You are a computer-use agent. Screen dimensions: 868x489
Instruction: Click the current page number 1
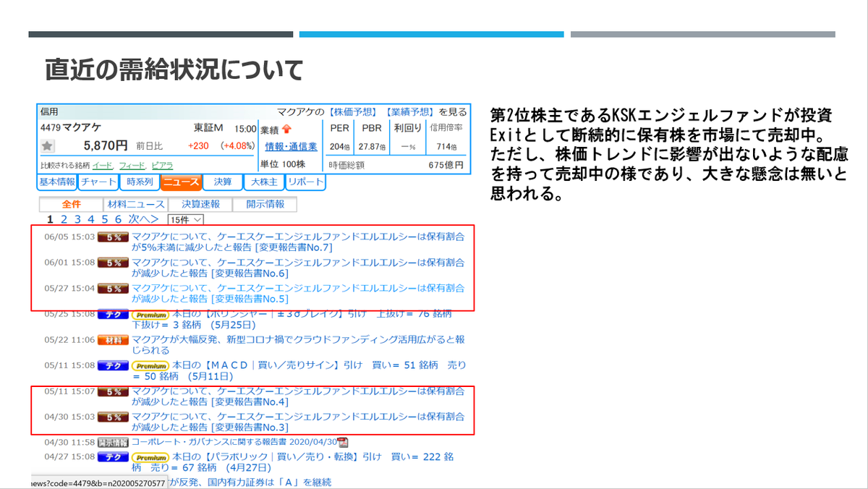[51, 218]
